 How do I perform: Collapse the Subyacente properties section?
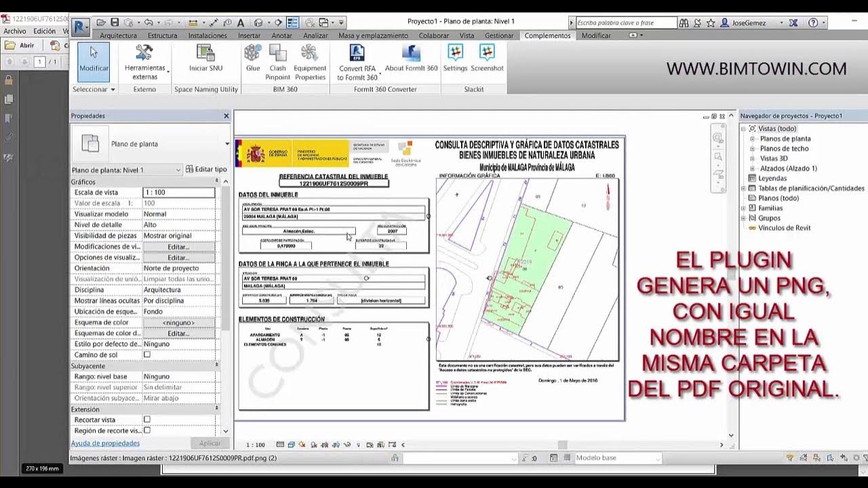point(217,365)
